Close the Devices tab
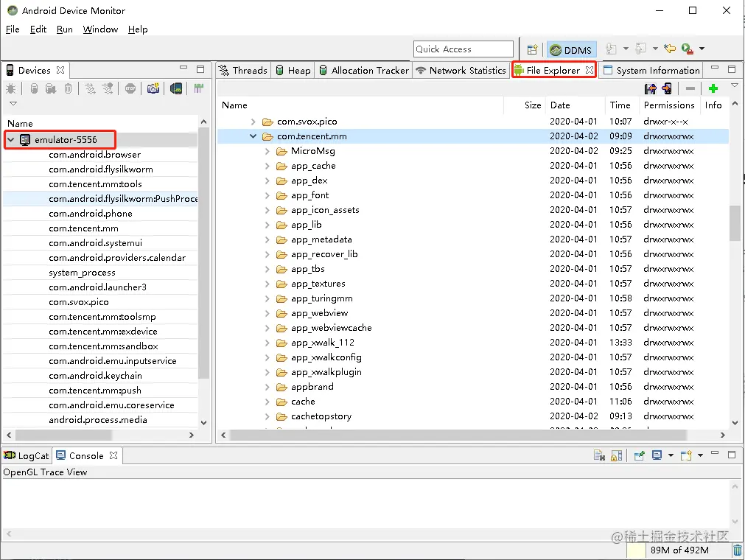Screen dimensions: 745x560 [x=60, y=70]
